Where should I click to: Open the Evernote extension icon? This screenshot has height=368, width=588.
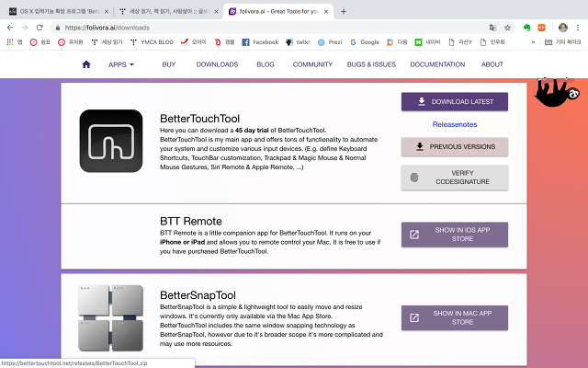click(x=526, y=28)
